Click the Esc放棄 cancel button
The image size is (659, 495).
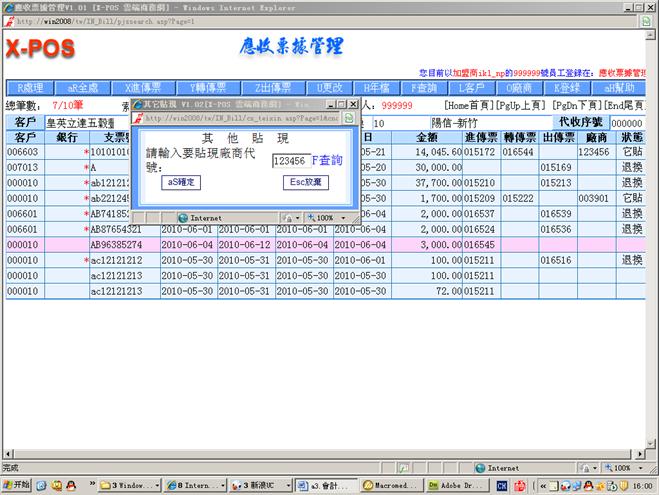coord(305,183)
